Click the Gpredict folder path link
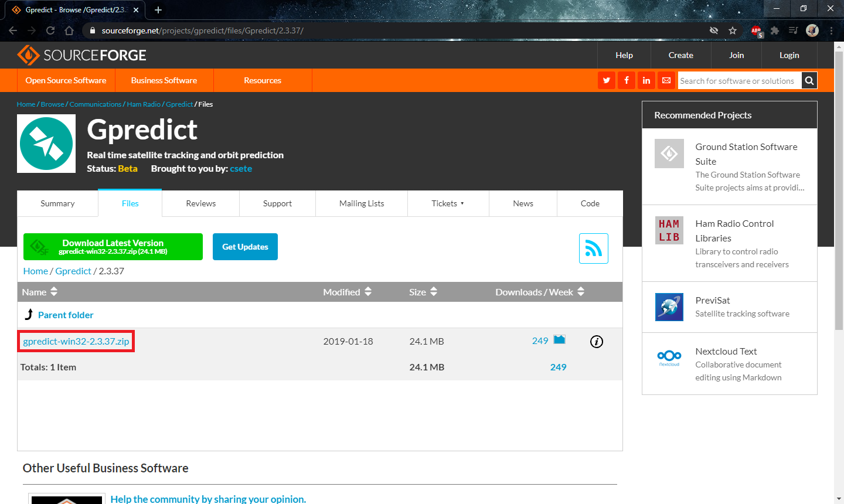Viewport: 844px width, 504px height. point(73,271)
